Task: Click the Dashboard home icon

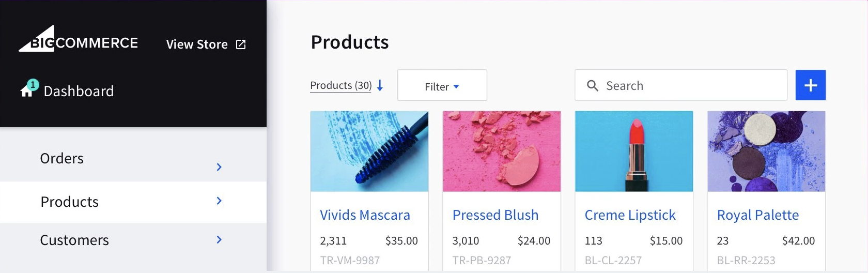Action: click(x=26, y=92)
